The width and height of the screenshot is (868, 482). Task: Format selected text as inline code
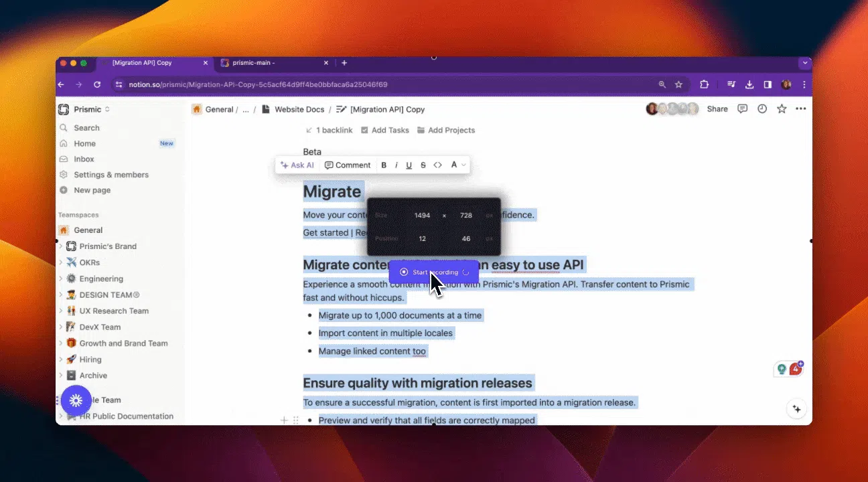438,165
